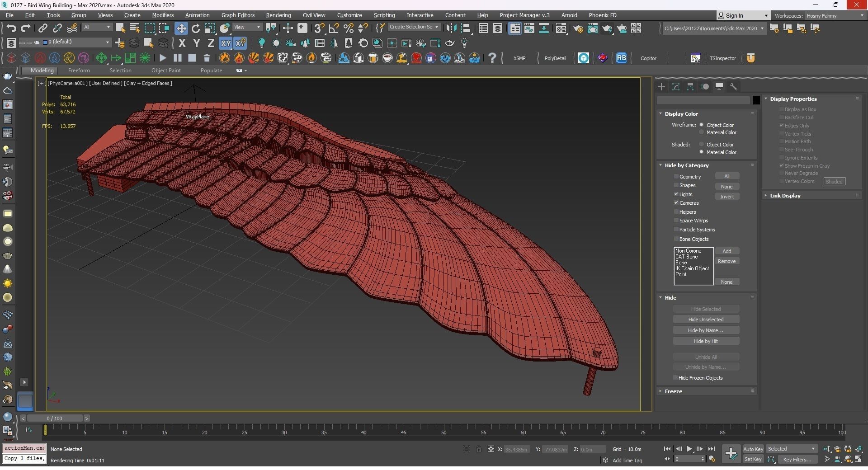Open the Modify command panel tab
868x470 pixels.
(676, 87)
